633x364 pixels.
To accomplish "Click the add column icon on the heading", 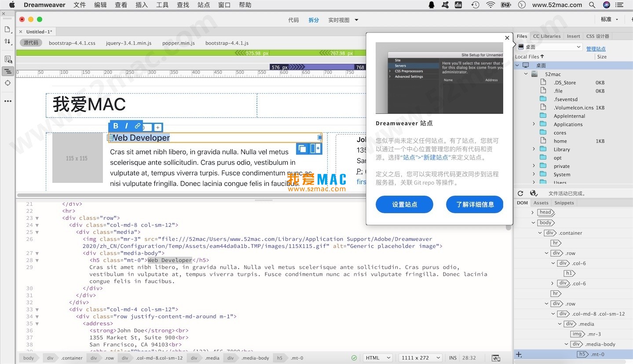I will pyautogui.click(x=315, y=149).
